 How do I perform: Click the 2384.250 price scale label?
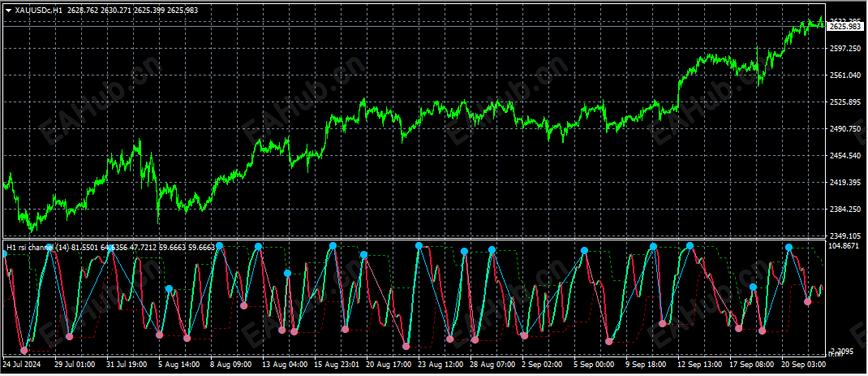pos(845,209)
